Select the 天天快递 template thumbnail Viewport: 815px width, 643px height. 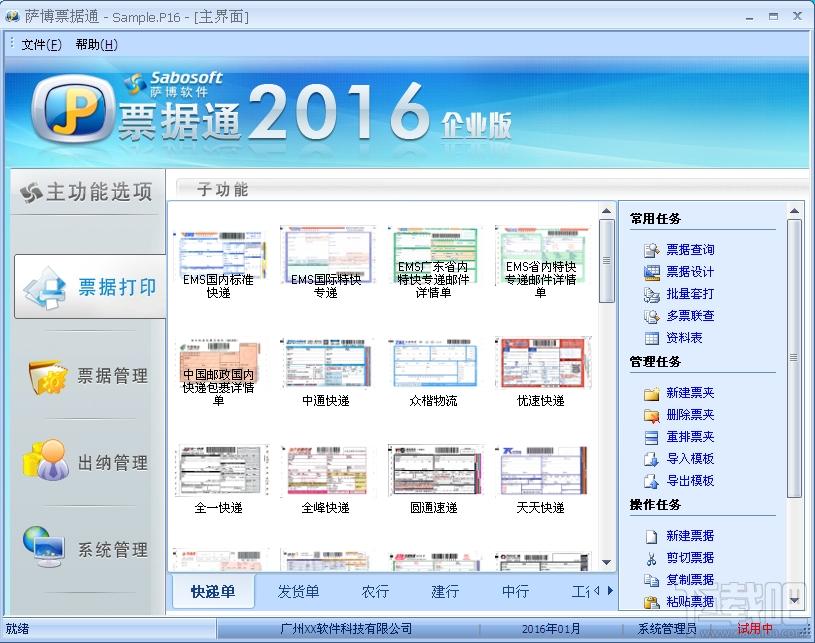coord(543,471)
